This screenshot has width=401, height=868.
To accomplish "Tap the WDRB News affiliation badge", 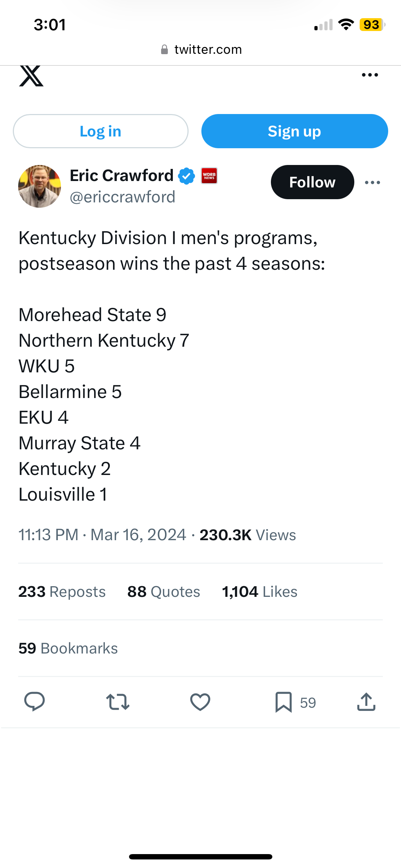I will coord(209,176).
